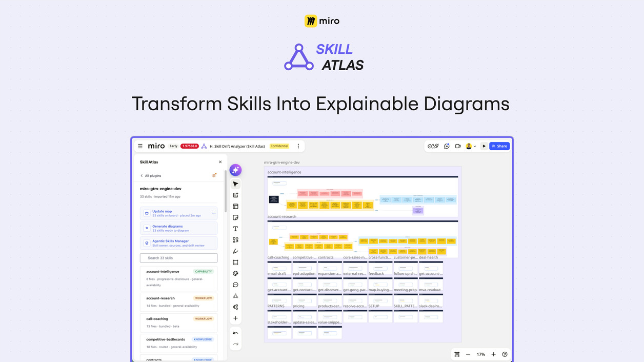
Task: Select the Text tool
Action: [235, 229]
